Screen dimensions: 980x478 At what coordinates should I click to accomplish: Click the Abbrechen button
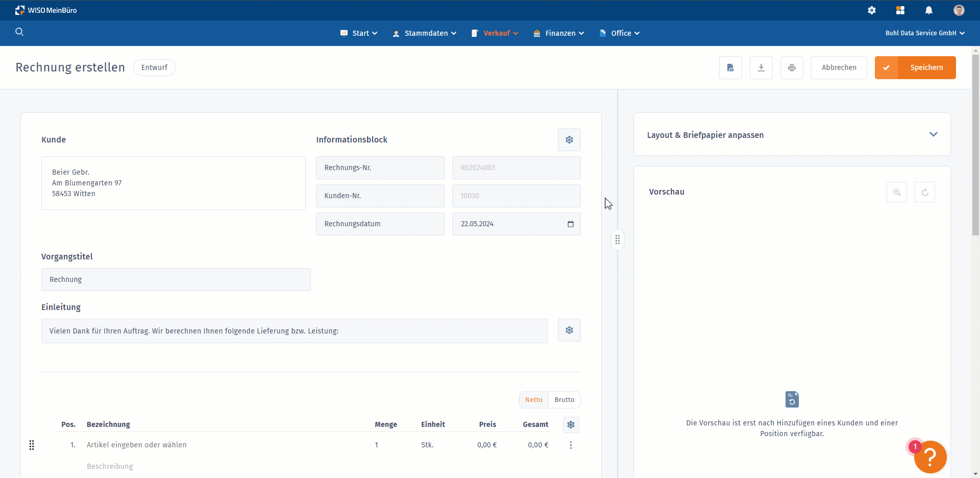[839, 67]
